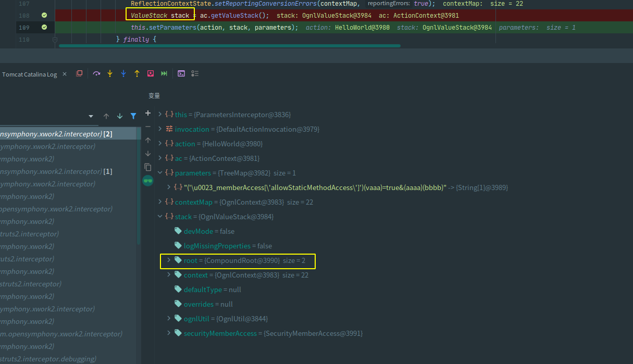Select the securityMemberAccess variable row
The image size is (633, 364).
pyautogui.click(x=220, y=333)
